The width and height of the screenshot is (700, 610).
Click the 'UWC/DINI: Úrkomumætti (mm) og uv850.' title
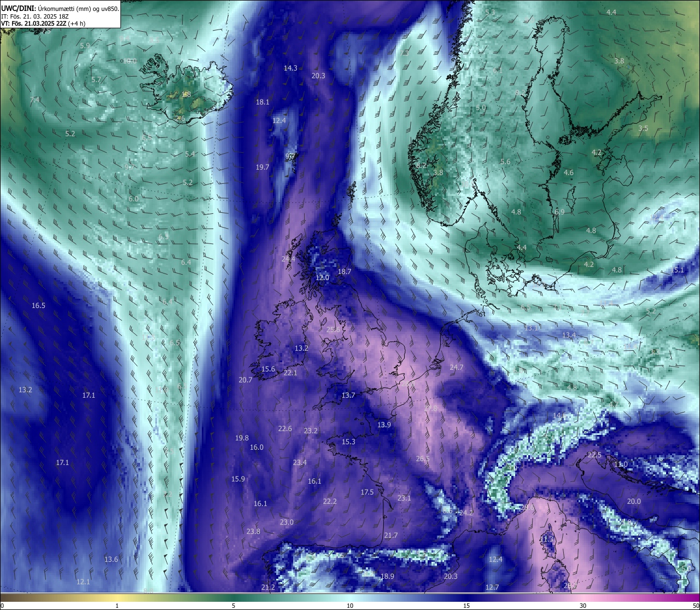tap(60, 9)
